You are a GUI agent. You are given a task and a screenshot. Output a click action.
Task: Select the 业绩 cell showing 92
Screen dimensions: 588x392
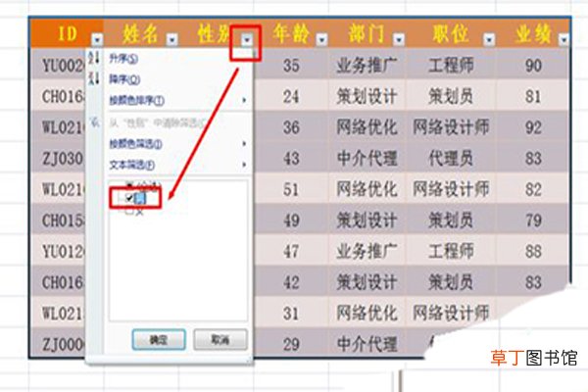tap(533, 127)
